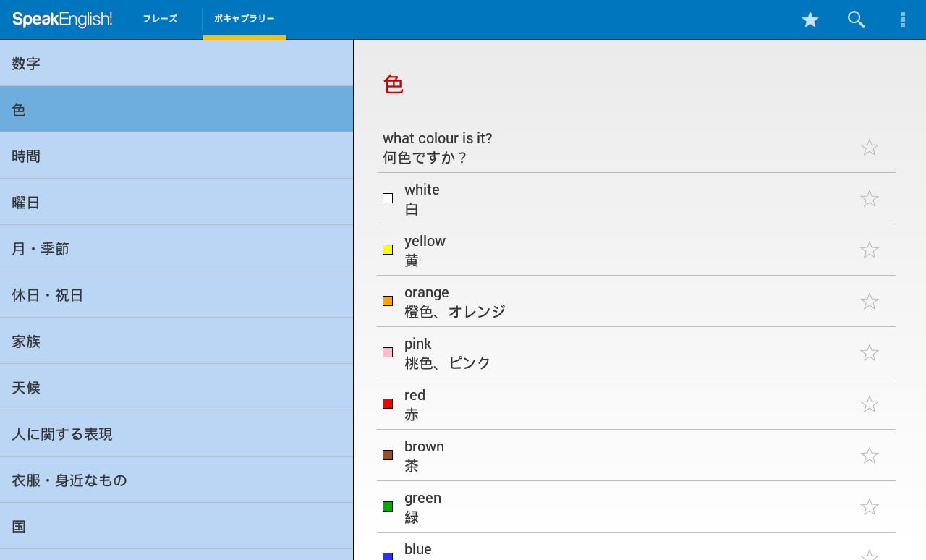Star the phrase 'what colour is it?'
926x560 pixels.
pyautogui.click(x=869, y=148)
